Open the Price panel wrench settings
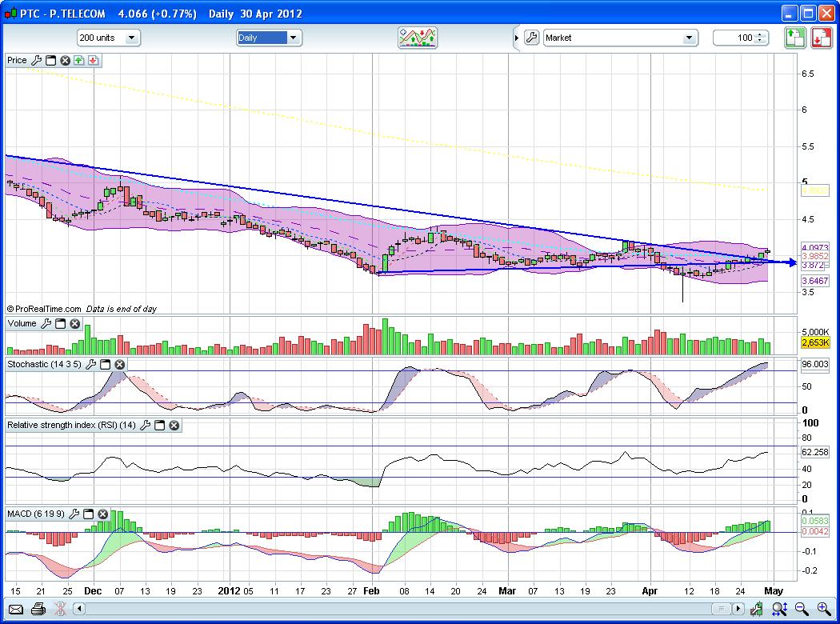Viewport: 840px width, 624px height. click(37, 61)
